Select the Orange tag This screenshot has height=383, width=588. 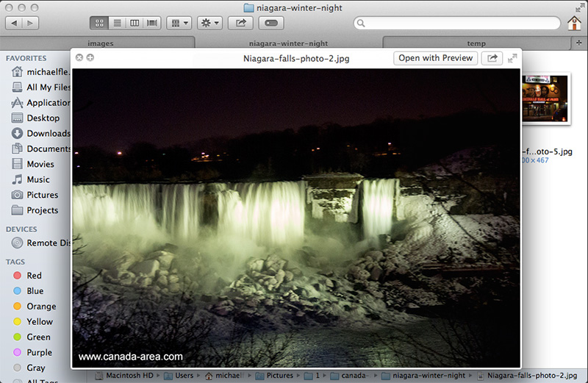click(x=35, y=306)
